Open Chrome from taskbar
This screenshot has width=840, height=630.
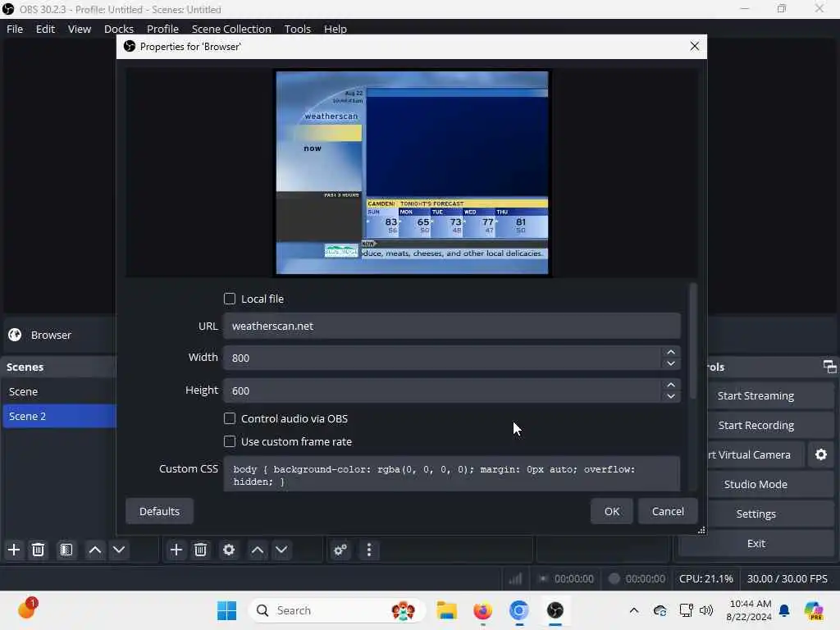point(518,610)
